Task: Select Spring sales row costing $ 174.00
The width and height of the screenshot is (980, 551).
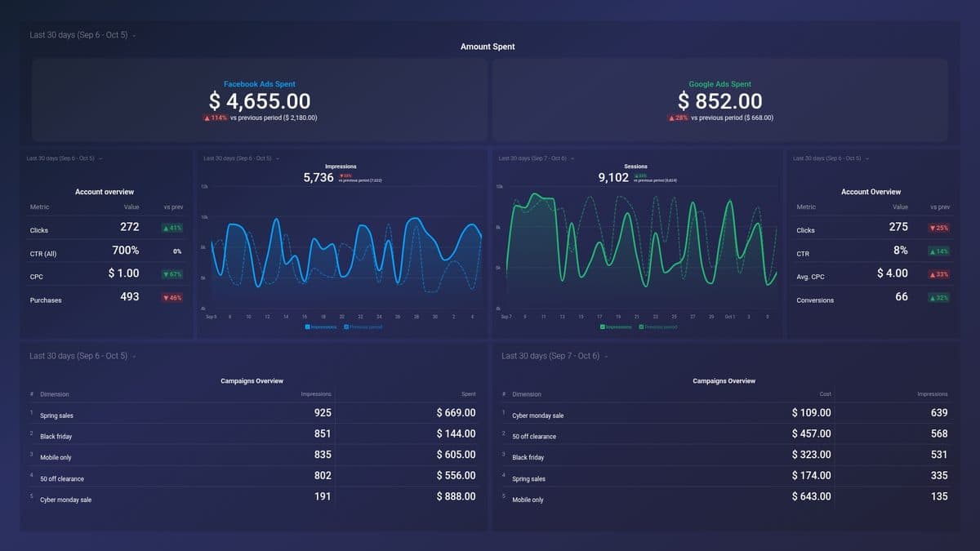Action: tap(725, 476)
